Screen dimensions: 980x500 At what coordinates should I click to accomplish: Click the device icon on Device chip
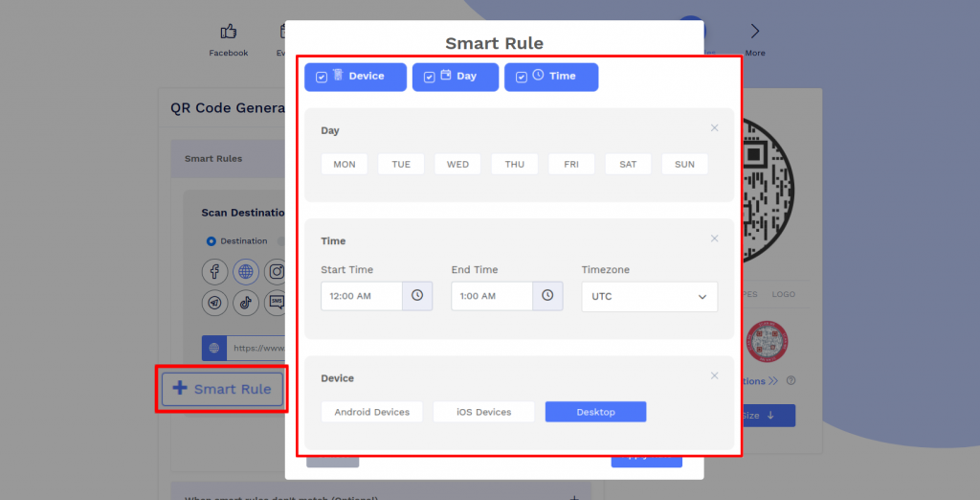point(338,75)
